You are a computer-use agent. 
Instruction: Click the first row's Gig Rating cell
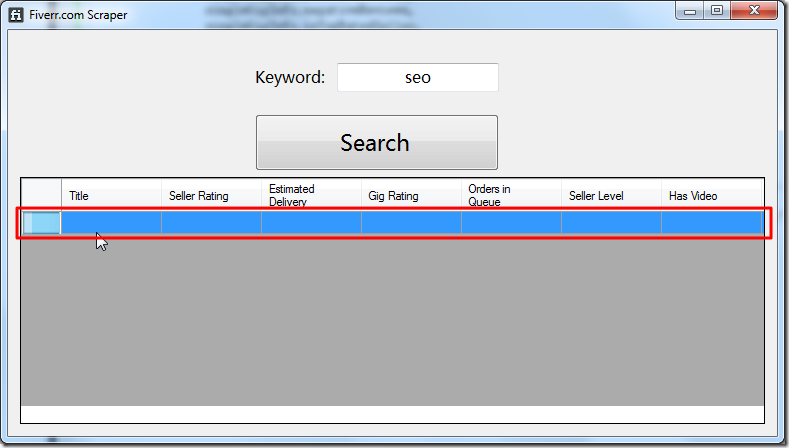(x=411, y=222)
